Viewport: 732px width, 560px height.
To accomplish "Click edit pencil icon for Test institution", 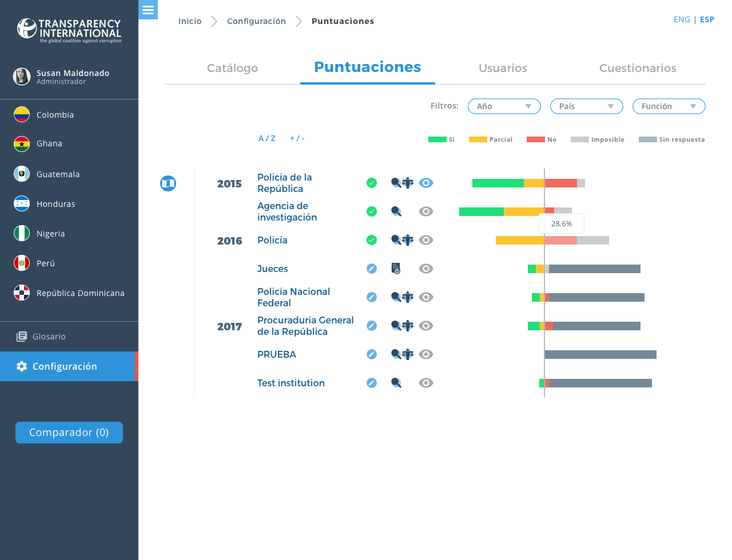I will (372, 383).
